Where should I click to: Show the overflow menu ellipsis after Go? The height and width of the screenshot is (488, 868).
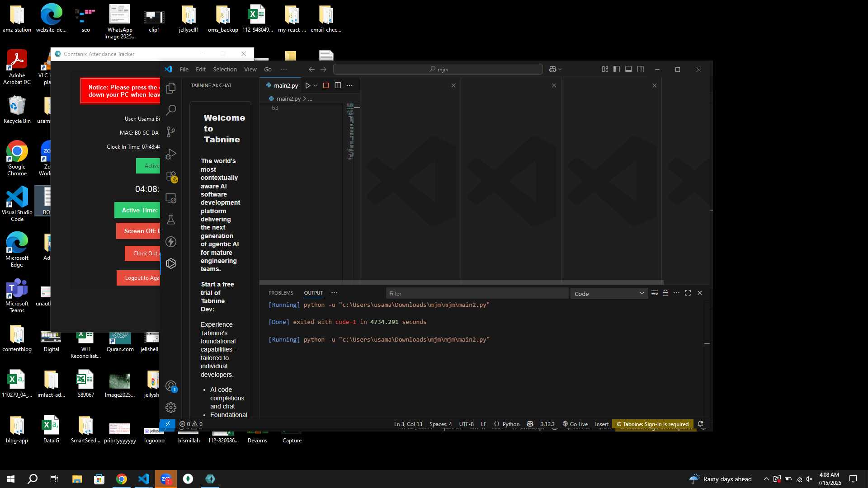click(x=284, y=69)
